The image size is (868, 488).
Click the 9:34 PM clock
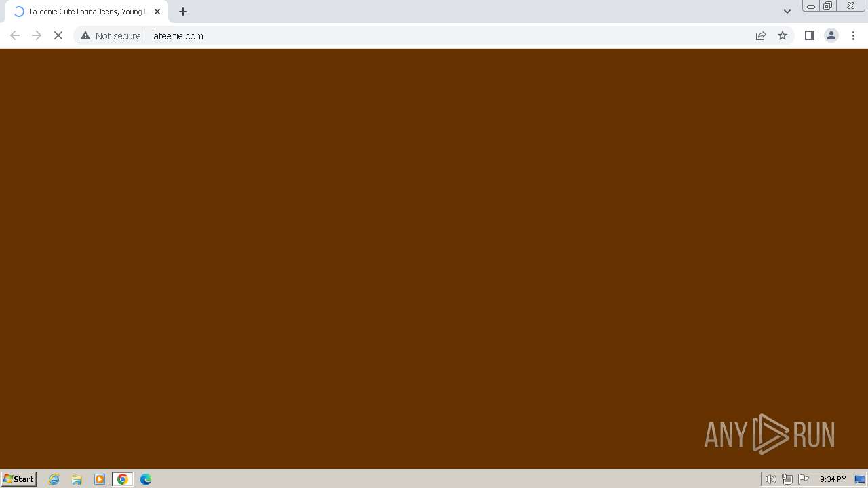pos(833,479)
